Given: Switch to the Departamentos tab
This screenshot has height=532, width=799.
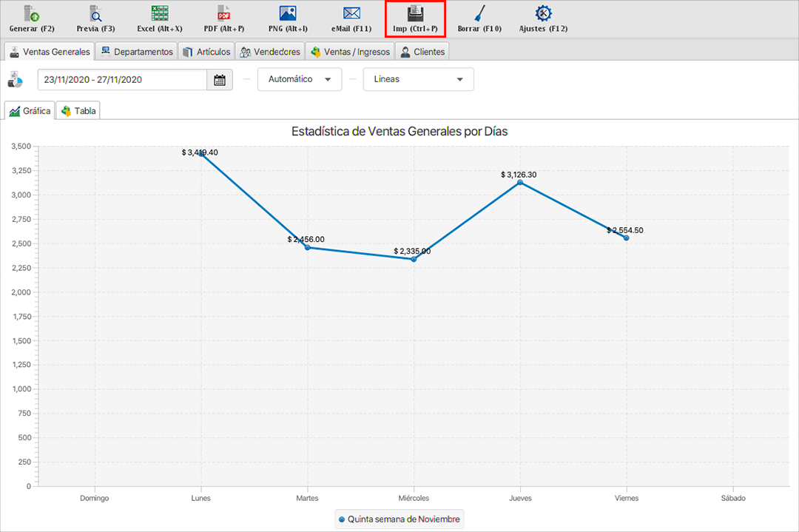Looking at the screenshot, I should click(x=137, y=52).
